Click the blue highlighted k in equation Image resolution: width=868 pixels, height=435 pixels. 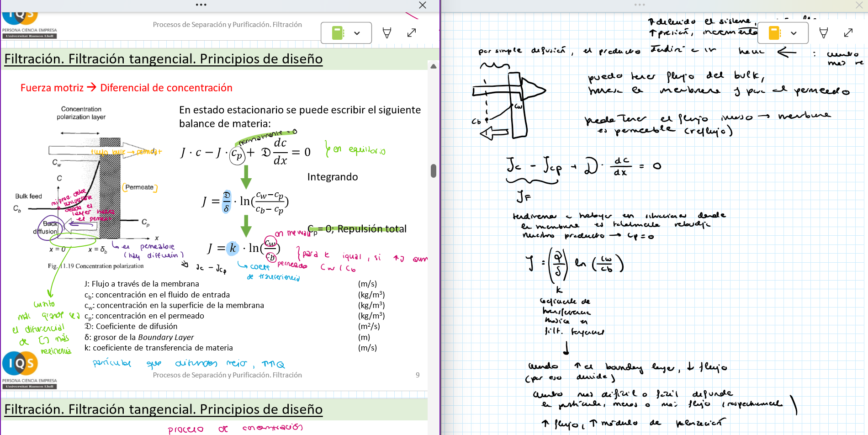click(x=233, y=248)
